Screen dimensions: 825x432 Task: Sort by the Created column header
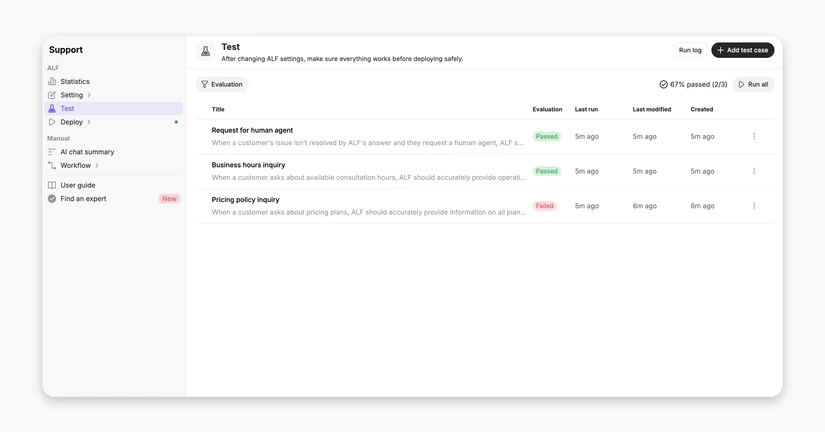(701, 109)
